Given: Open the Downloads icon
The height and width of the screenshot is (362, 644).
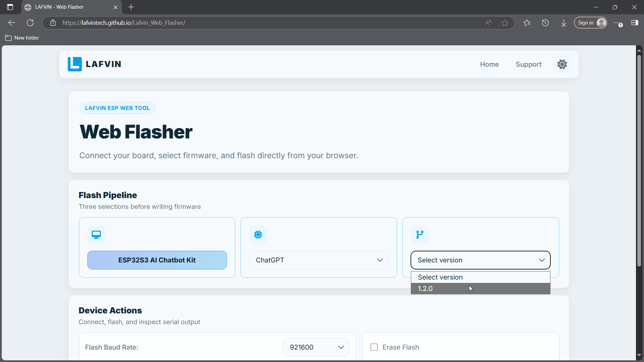Looking at the screenshot, I should pos(564,23).
